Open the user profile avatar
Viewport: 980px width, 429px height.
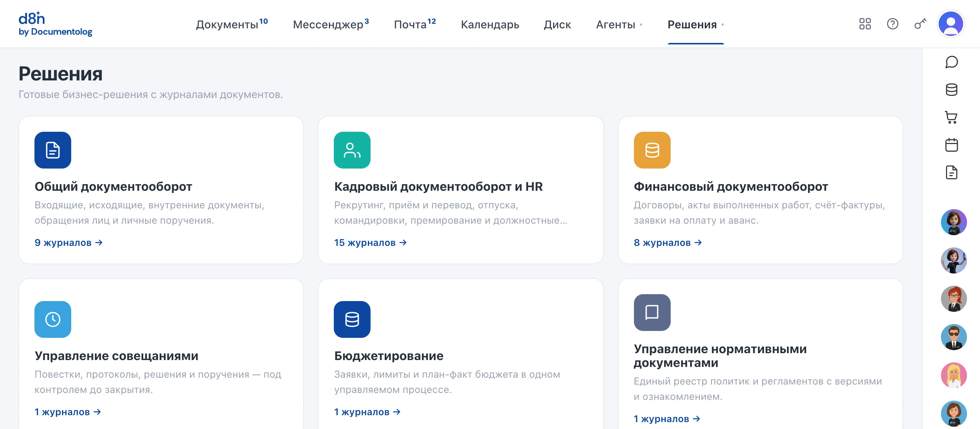tap(951, 24)
